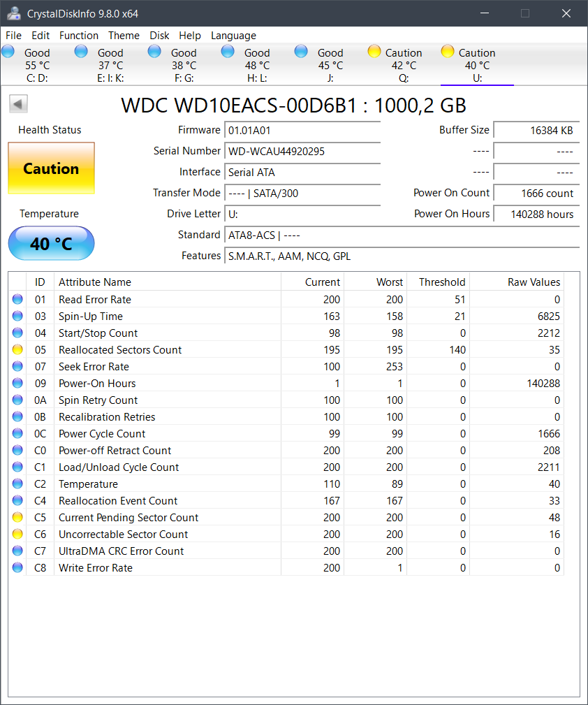Click status orb for Spin Retry Count
The height and width of the screenshot is (705, 588).
pos(17,400)
